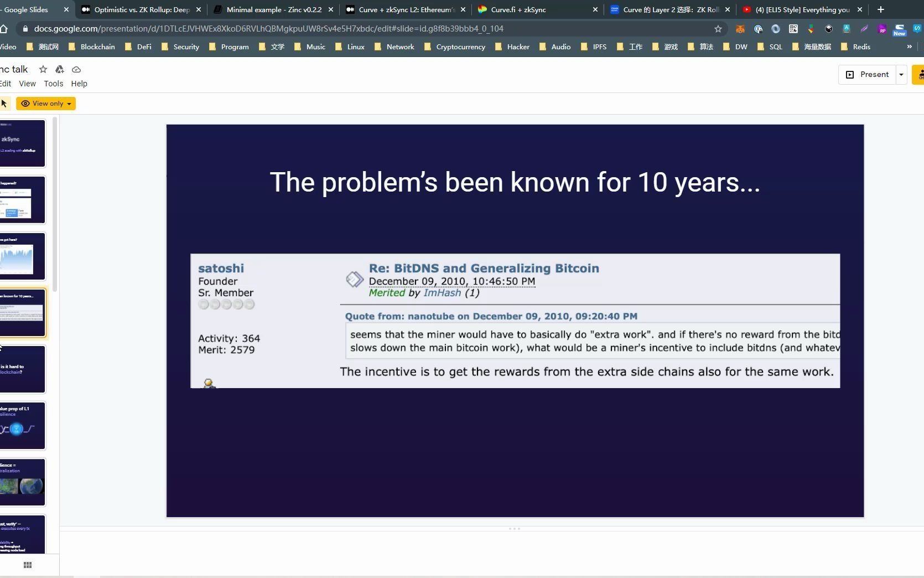Screen dimensions: 924x578
Task: Select the slide thumbnail with blue chart
Action: click(22, 256)
